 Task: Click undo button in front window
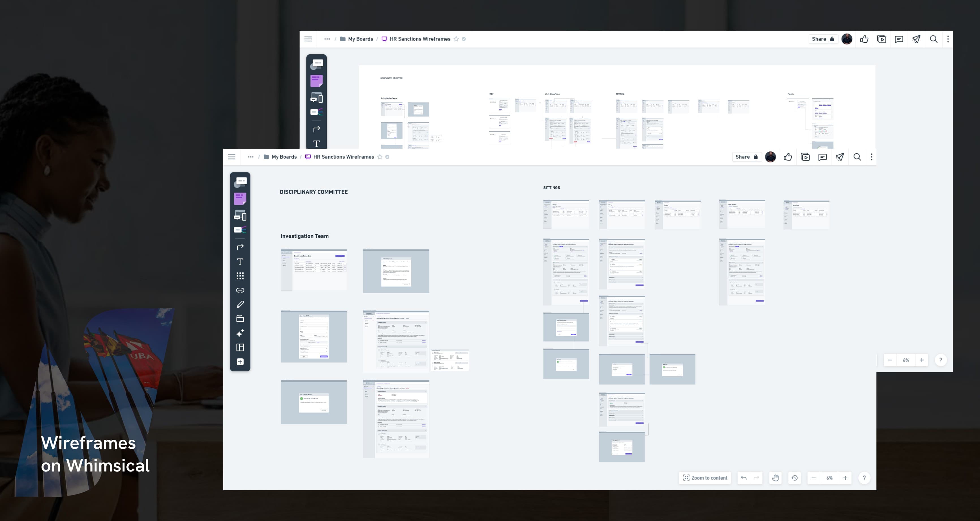(744, 478)
